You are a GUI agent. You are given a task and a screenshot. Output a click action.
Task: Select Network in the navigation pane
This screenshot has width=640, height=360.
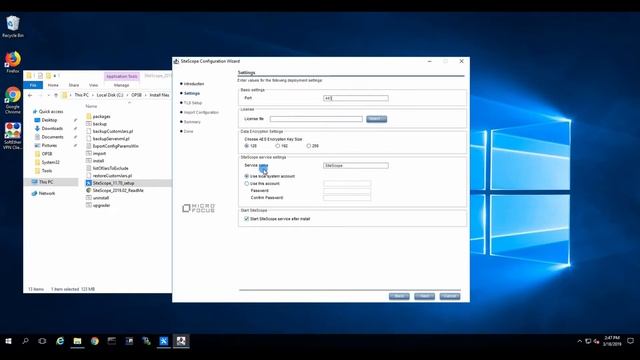47,193
